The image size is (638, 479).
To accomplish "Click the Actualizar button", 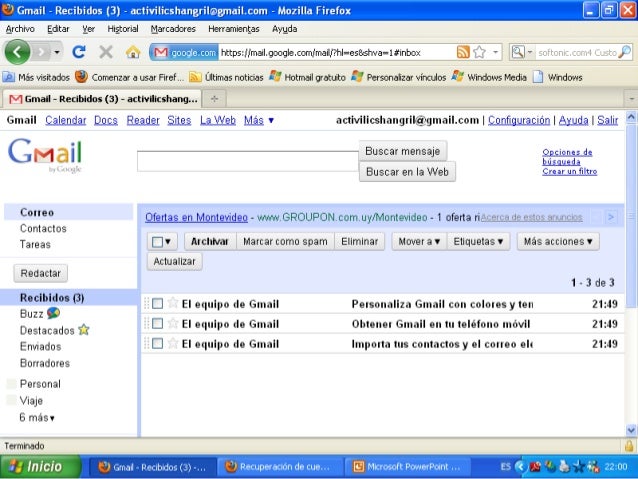I will pyautogui.click(x=175, y=261).
